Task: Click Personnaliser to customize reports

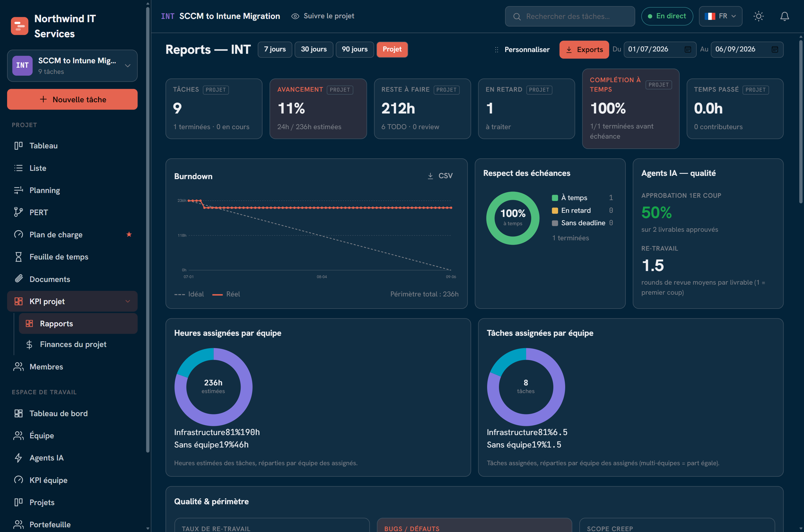Action: (522, 50)
